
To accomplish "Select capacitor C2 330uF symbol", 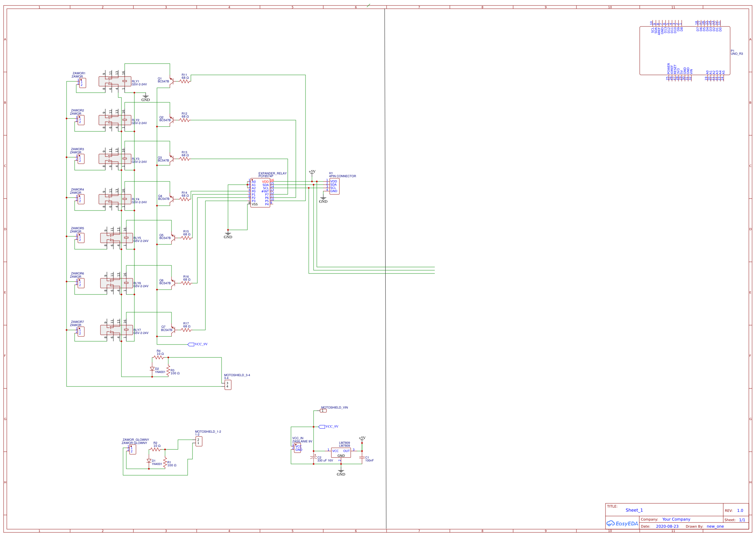I will (x=314, y=457).
